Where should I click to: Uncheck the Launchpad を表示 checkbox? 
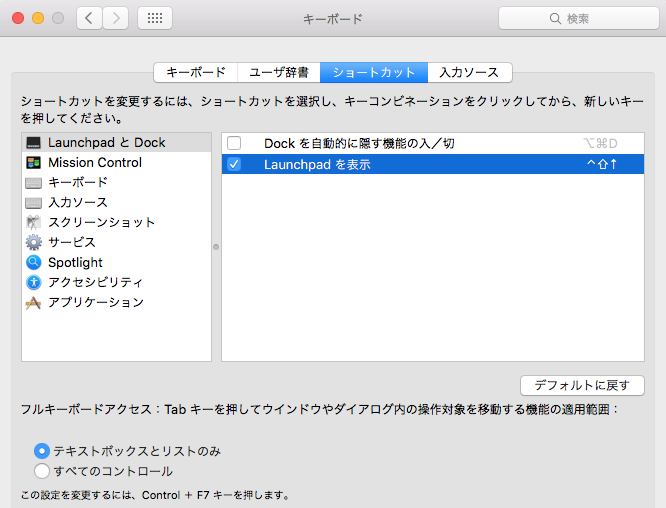[x=234, y=164]
